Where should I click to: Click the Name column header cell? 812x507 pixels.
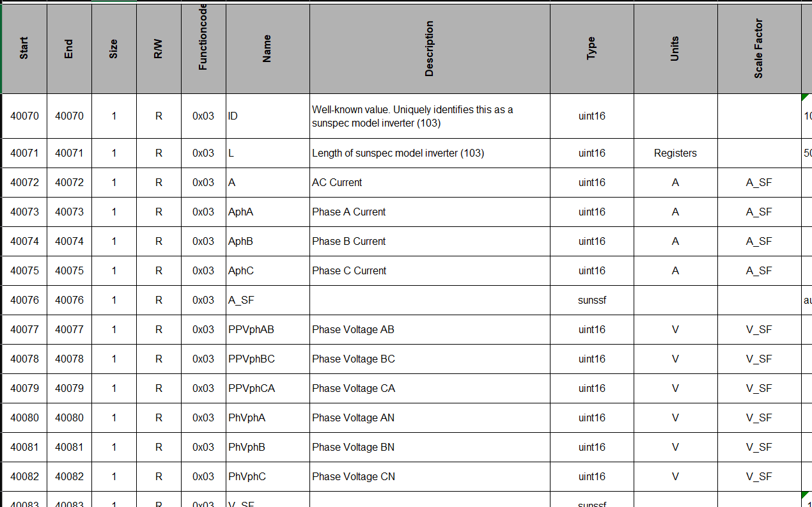point(267,49)
